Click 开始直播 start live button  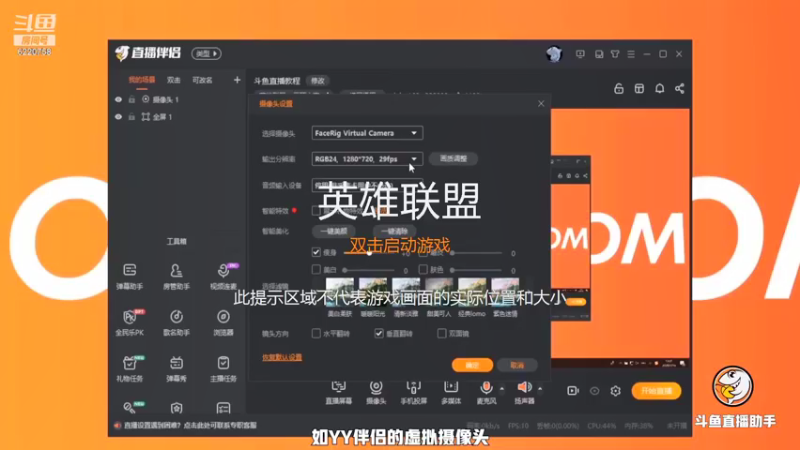[657, 391]
